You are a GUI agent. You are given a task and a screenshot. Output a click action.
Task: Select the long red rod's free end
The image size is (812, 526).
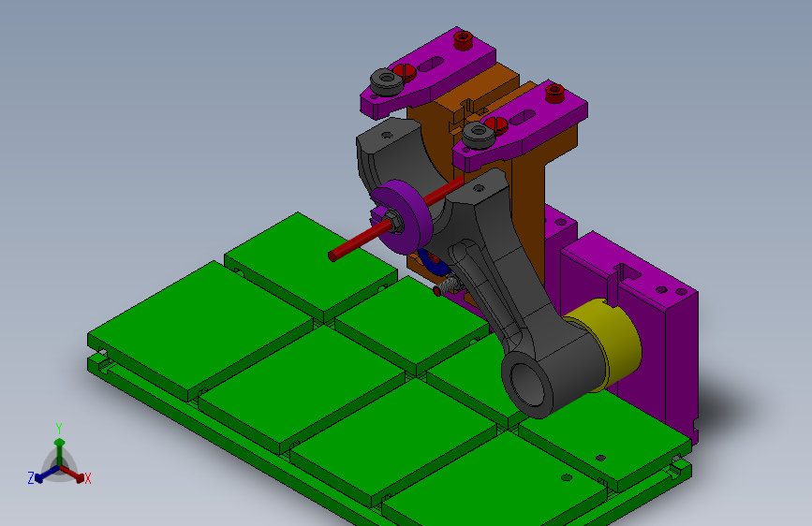point(334,256)
